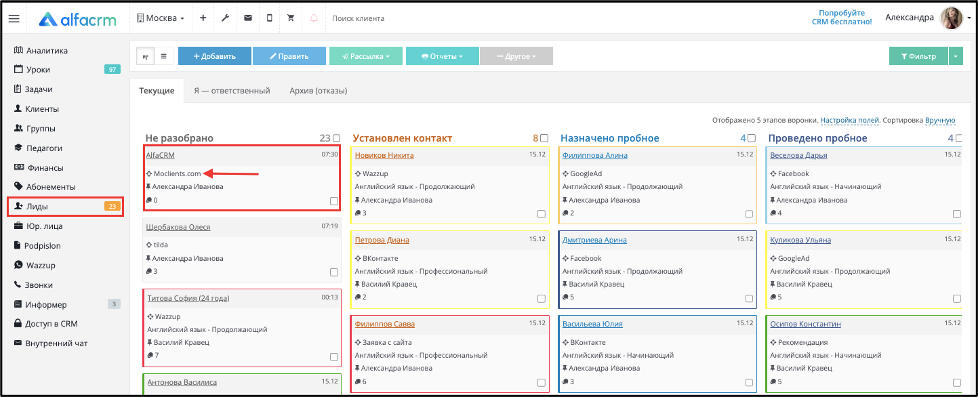This screenshot has height=397, width=979.
Task: Open the wrench settings icon
Action: click(x=225, y=18)
